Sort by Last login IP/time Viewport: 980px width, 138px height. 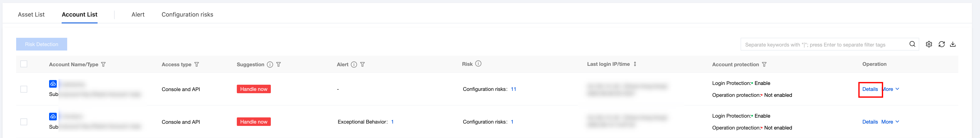point(635,64)
